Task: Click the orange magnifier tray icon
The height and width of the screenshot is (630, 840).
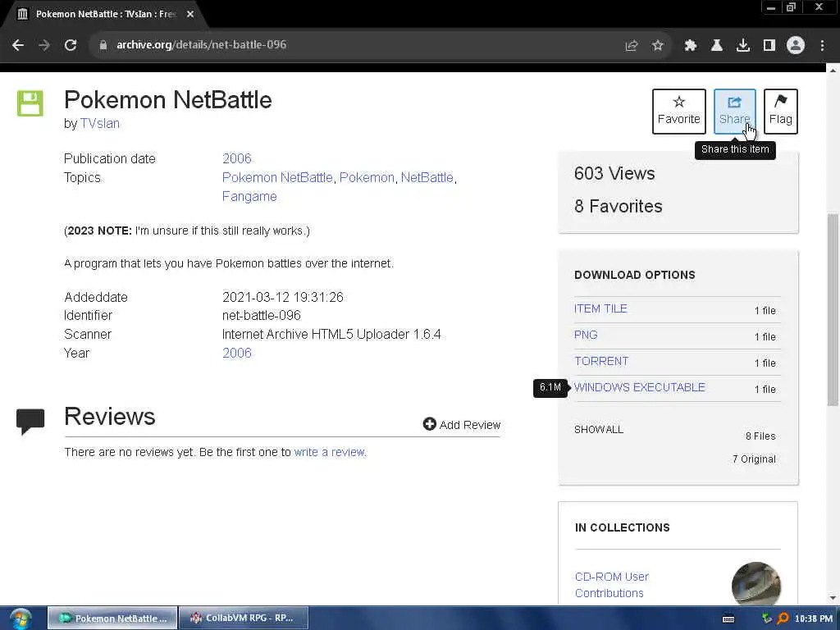Action: point(783,619)
